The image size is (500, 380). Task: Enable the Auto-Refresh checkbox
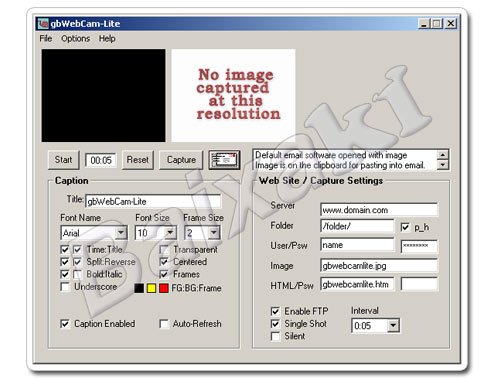point(164,324)
